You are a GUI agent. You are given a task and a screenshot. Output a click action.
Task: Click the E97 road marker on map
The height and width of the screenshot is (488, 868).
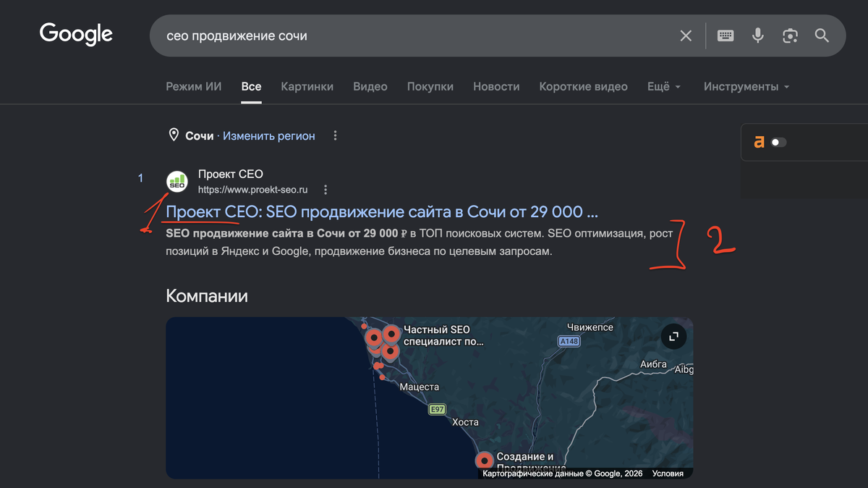pyautogui.click(x=436, y=409)
